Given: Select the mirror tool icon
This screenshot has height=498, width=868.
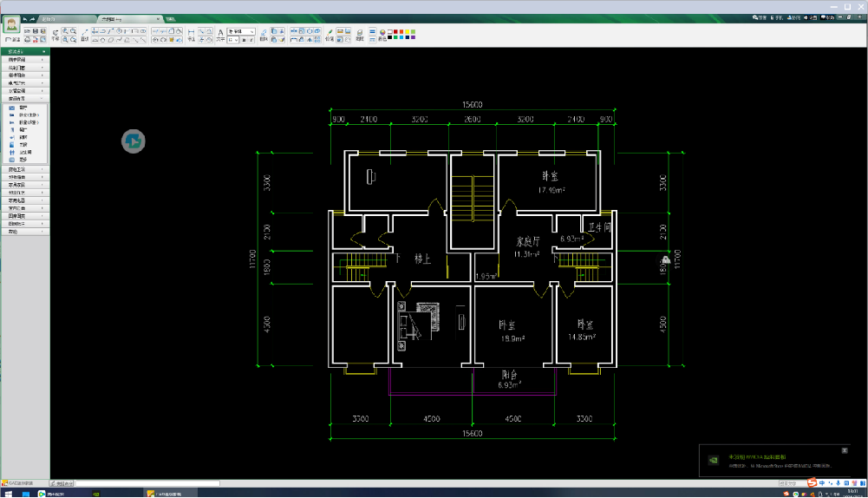Looking at the screenshot, I should 310,40.
